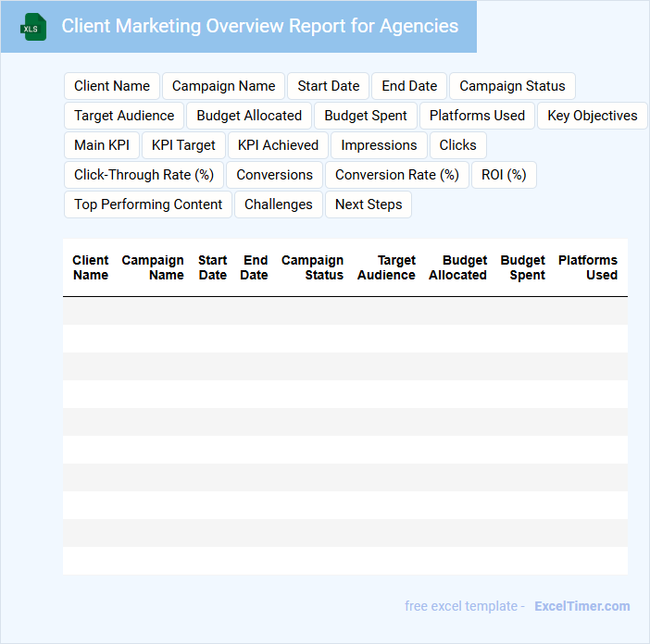The image size is (650, 644).
Task: Choose the ROI (%) tag
Action: click(x=504, y=175)
